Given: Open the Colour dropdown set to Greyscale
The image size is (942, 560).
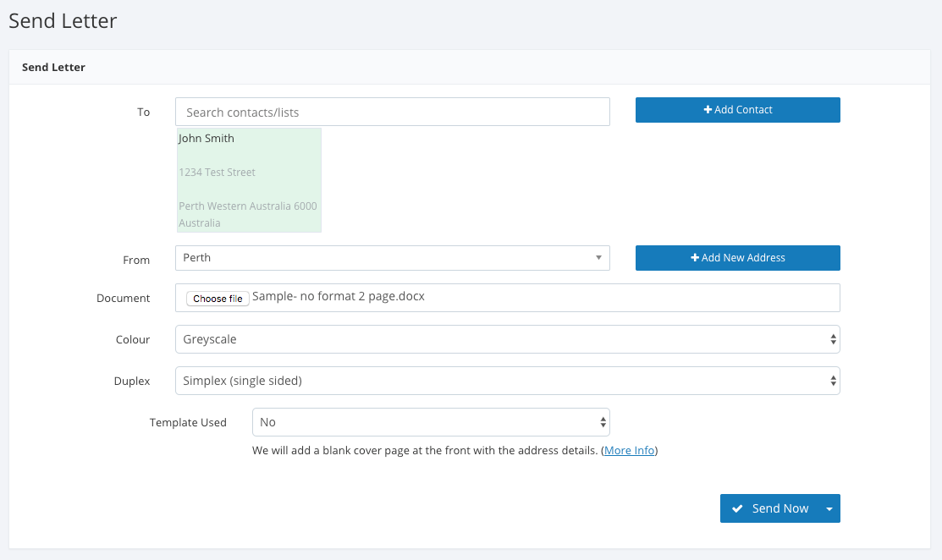Looking at the screenshot, I should [x=507, y=339].
